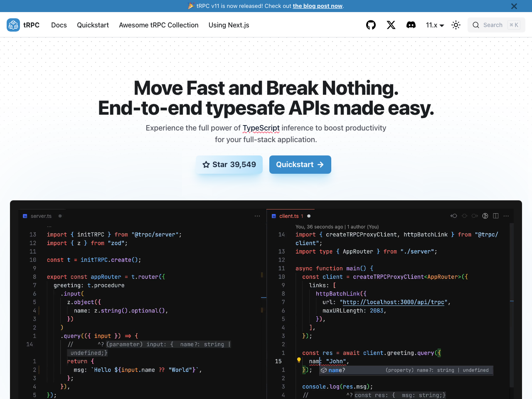Open the Docs menu item

point(59,25)
